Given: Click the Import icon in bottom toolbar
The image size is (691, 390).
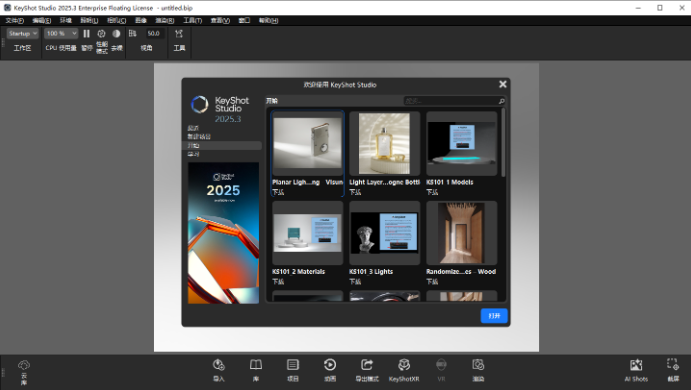Looking at the screenshot, I should point(219,365).
